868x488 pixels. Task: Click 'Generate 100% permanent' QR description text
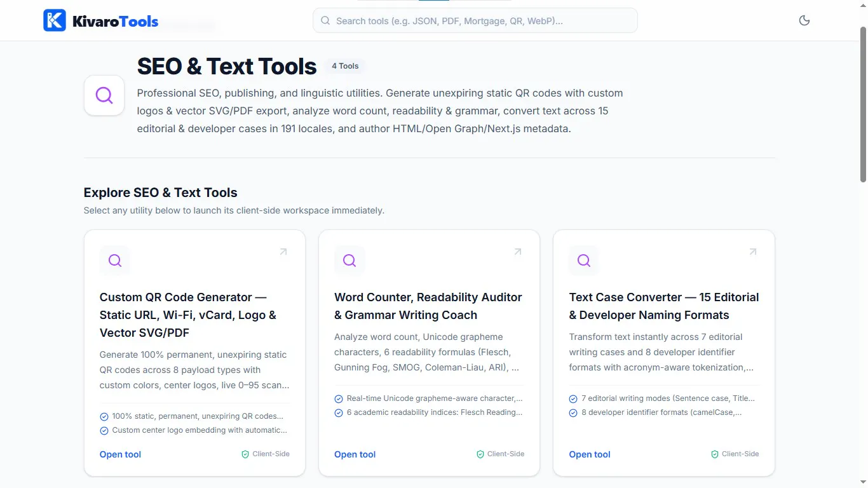(x=193, y=370)
